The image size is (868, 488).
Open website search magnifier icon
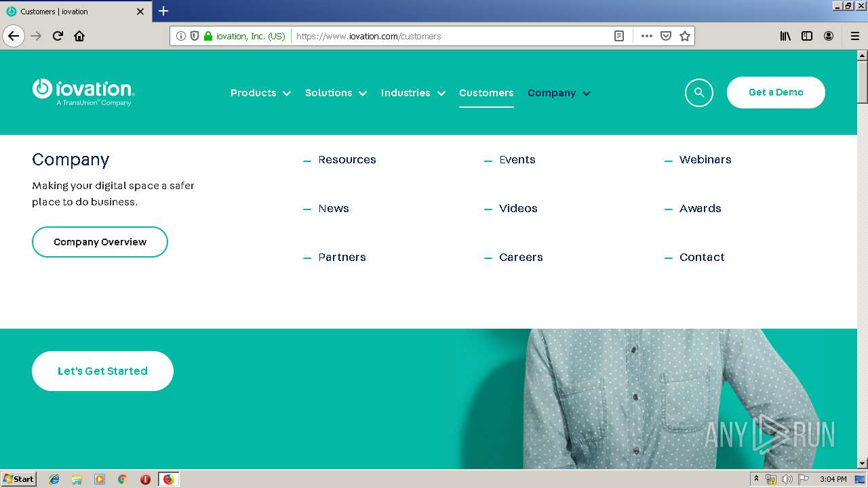coord(699,92)
